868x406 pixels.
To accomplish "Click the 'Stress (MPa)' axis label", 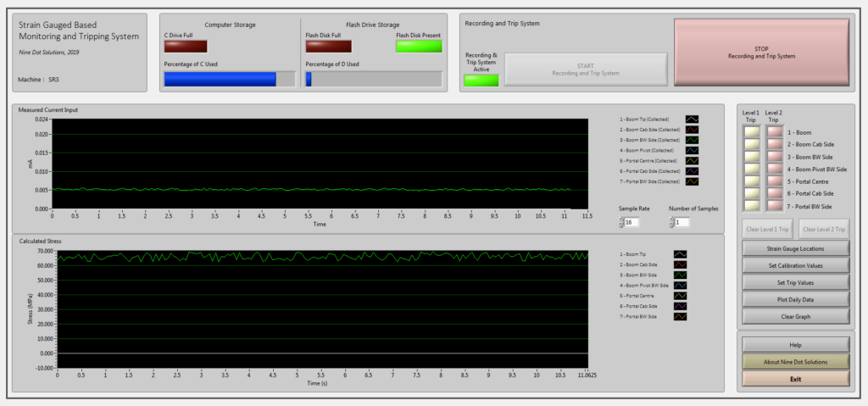I will [x=31, y=309].
